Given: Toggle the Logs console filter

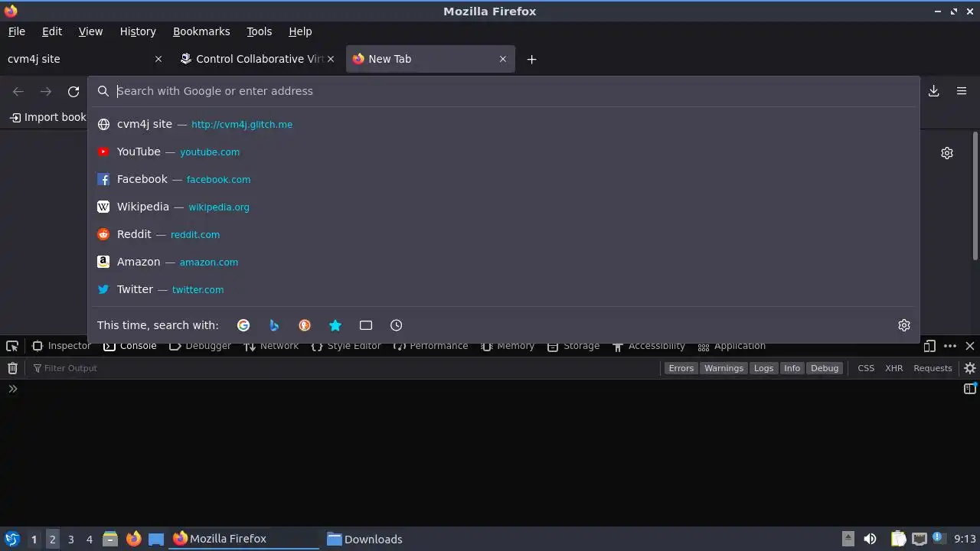Looking at the screenshot, I should (763, 368).
